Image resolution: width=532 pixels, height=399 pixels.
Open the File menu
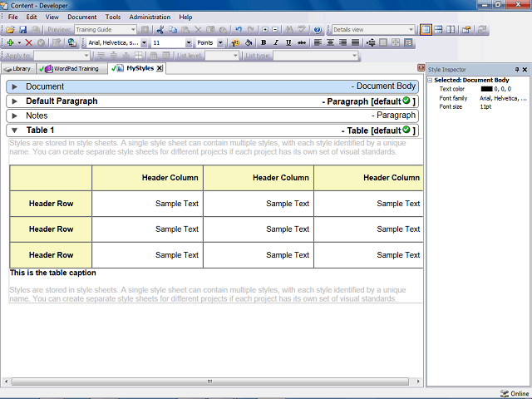[13, 17]
